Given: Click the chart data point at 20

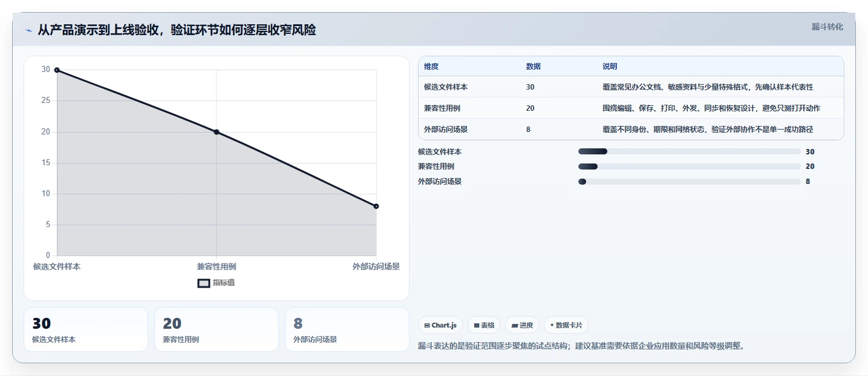Looking at the screenshot, I should [217, 132].
